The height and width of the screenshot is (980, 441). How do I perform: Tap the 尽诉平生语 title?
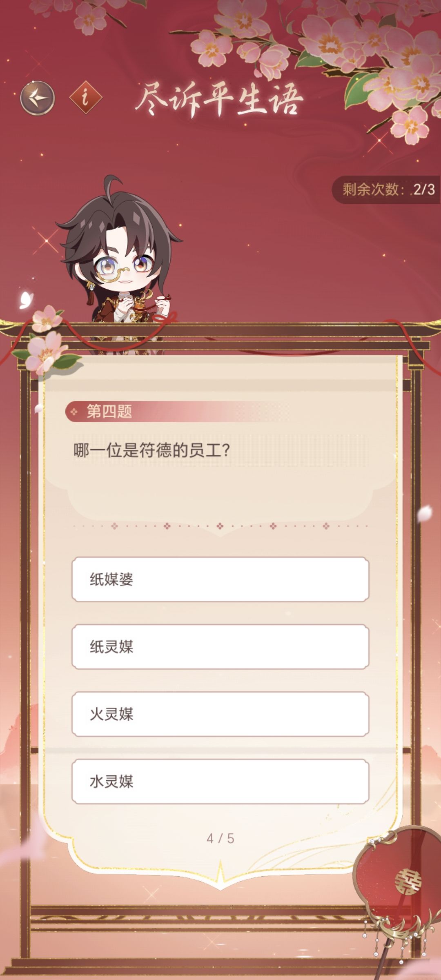click(219, 98)
